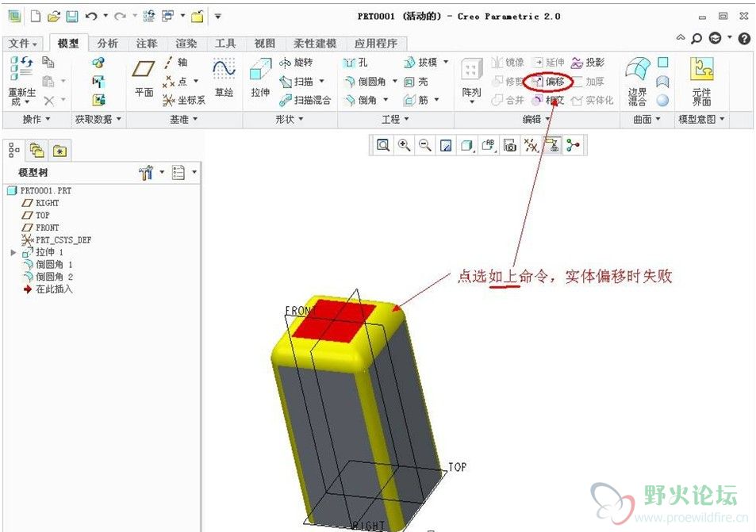The height and width of the screenshot is (532, 756).
Task: Toggle the datum display filters icon
Action: click(x=531, y=145)
